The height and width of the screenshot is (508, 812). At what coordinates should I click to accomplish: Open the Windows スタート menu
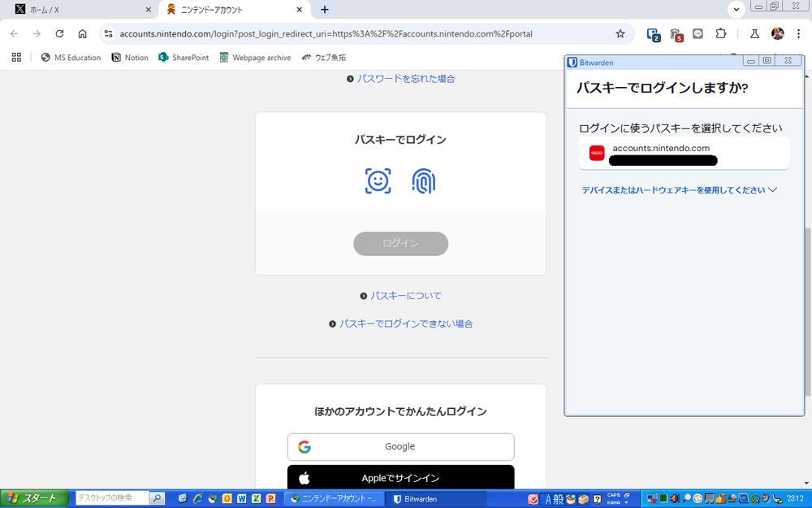tap(34, 499)
